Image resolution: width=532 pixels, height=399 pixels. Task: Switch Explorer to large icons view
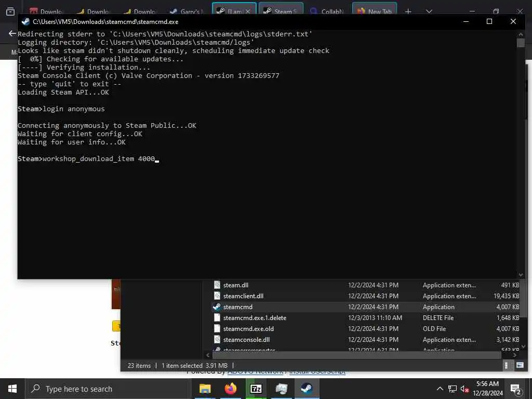click(520, 365)
